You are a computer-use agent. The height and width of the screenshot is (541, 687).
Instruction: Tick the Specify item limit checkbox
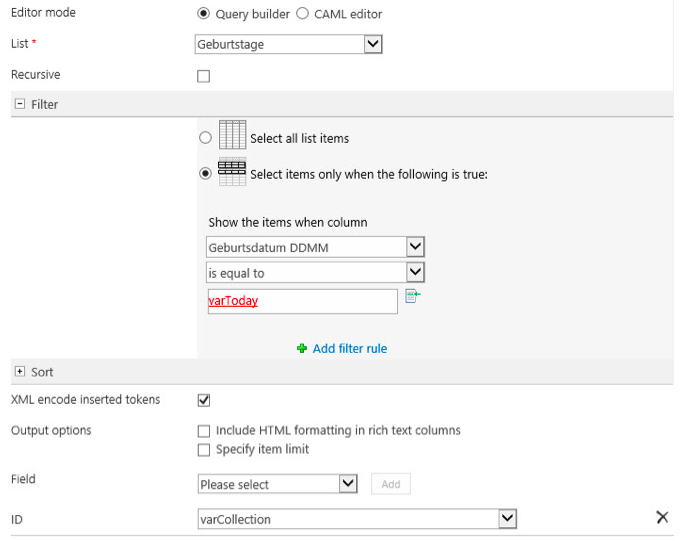click(x=204, y=450)
